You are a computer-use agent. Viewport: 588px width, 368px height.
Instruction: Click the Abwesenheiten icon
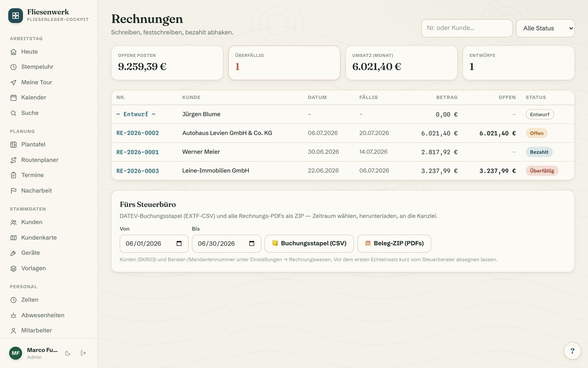(14, 315)
